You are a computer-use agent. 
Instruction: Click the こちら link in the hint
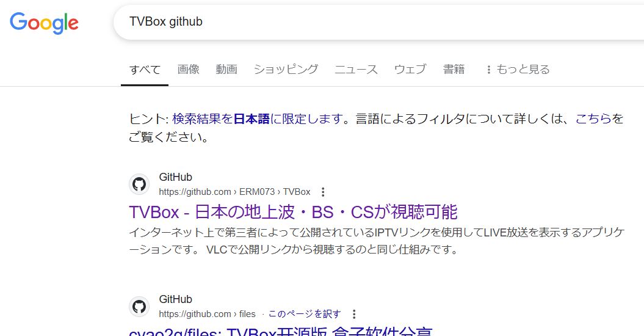[x=593, y=119]
